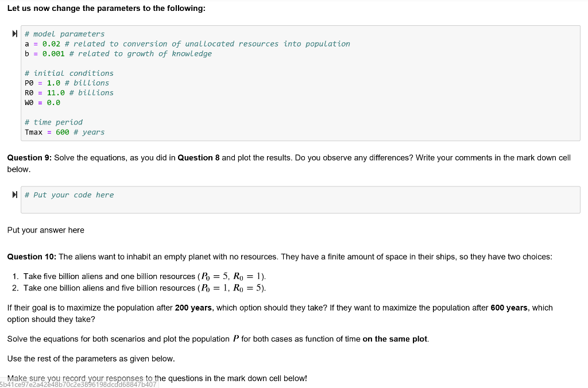Viewport: 588px width, 388px height.
Task: Click the collapsed run indicator of the top cell
Action: point(14,33)
